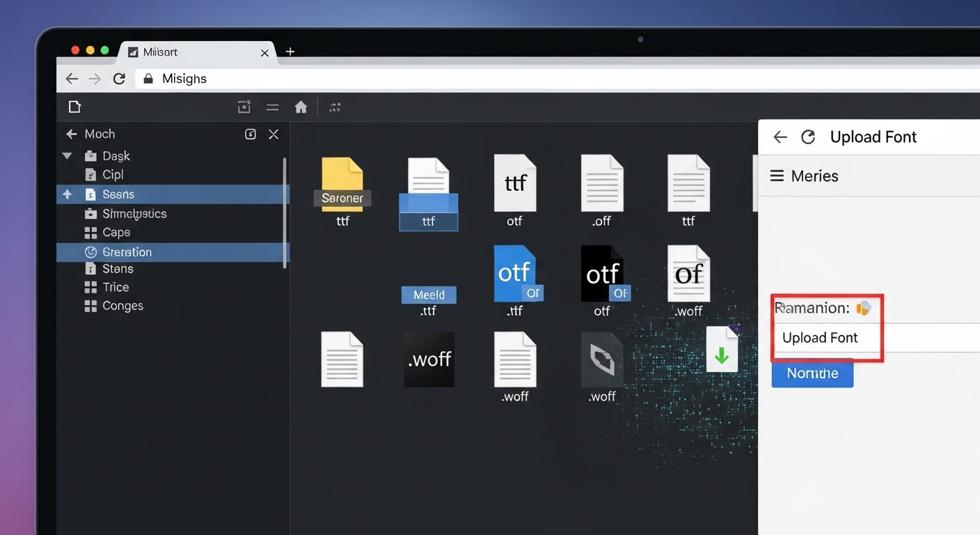Select Sreration in the sidebar list
980x535 pixels.
pos(127,252)
